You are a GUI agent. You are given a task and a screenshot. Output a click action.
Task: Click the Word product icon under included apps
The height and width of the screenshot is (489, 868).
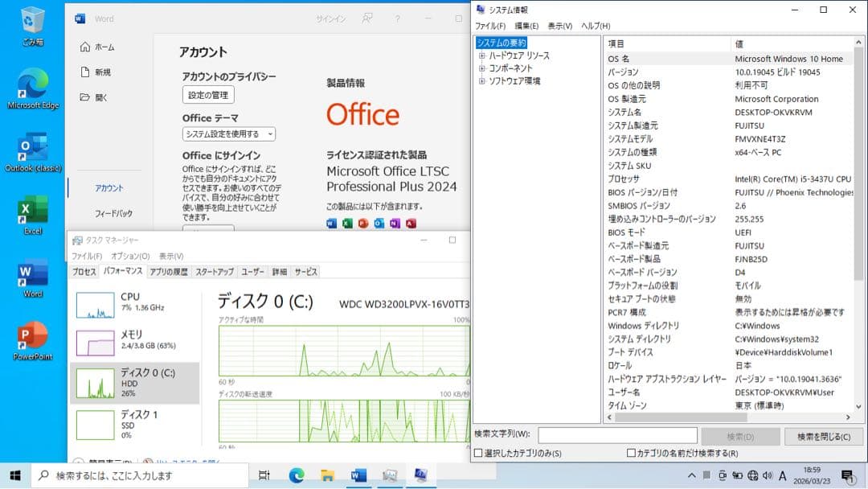tap(332, 224)
